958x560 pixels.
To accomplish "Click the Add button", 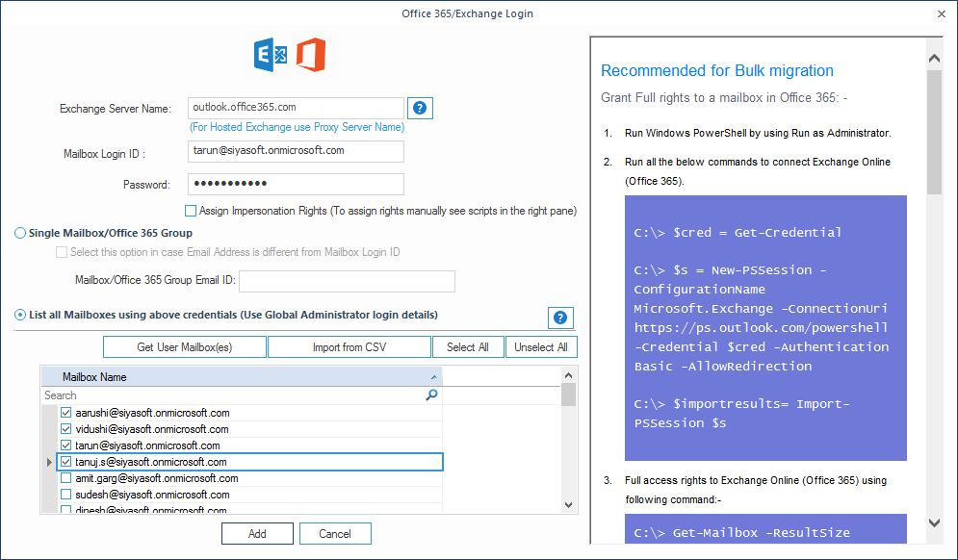I will 257,533.
